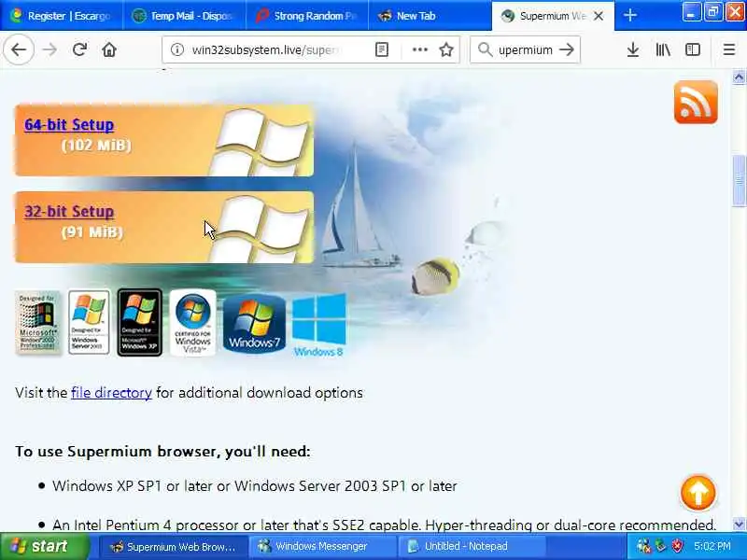Click the orange scroll-to-top arrow

[698, 493]
